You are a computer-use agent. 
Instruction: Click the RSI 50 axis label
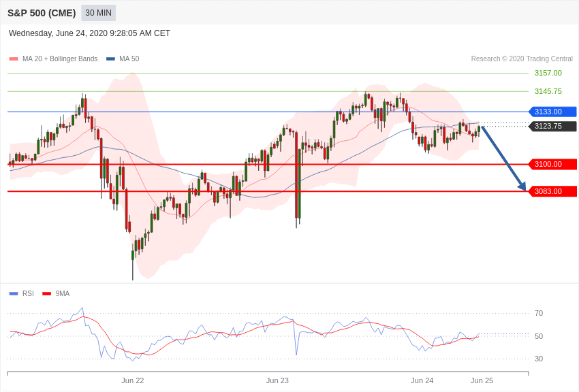pyautogui.click(x=539, y=336)
